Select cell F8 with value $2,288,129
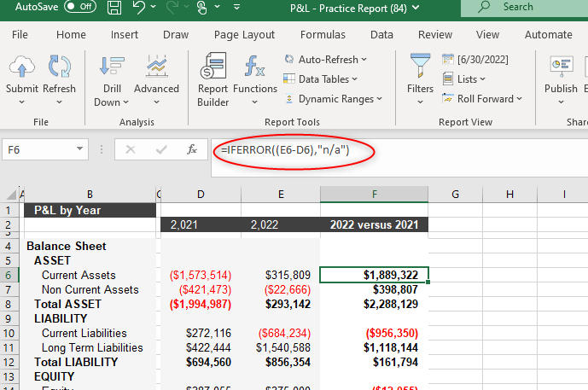 [374, 305]
